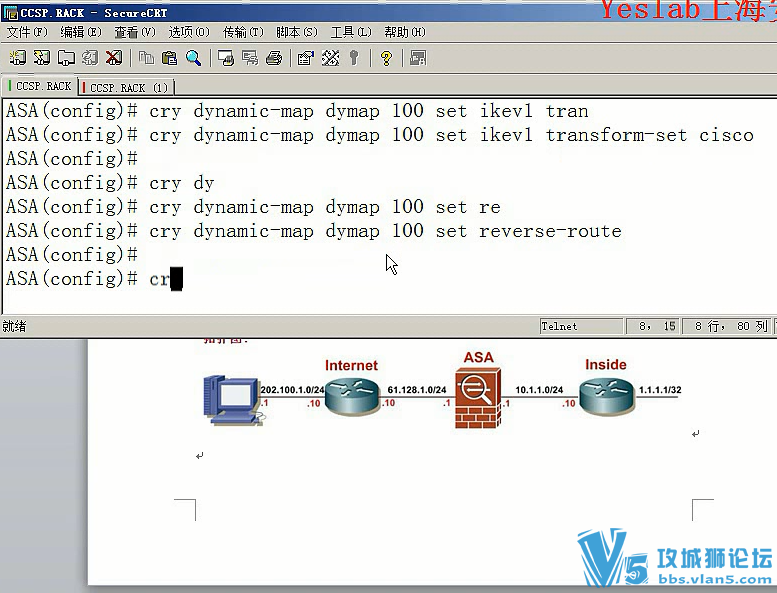Image resolution: width=777 pixels, height=593 pixels.
Task: Select the first CCSP.RACK tab
Action: pyautogui.click(x=42, y=87)
